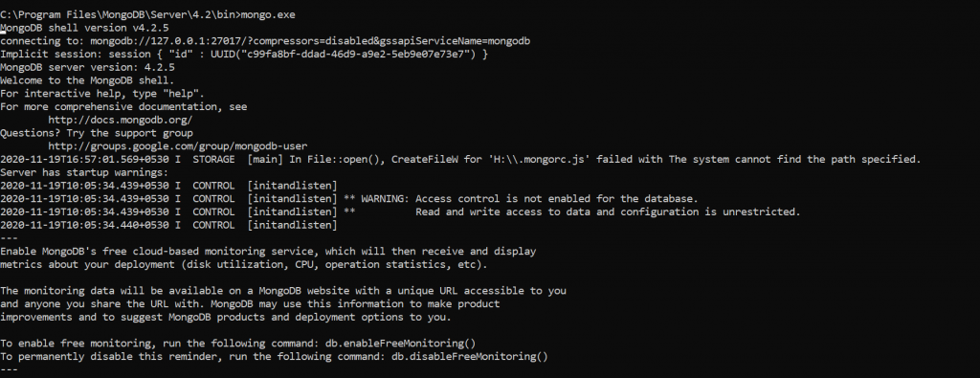The image size is (980, 378).
Task: Click the MongoDB shell version v4.2.5 line
Action: pyautogui.click(x=84, y=28)
